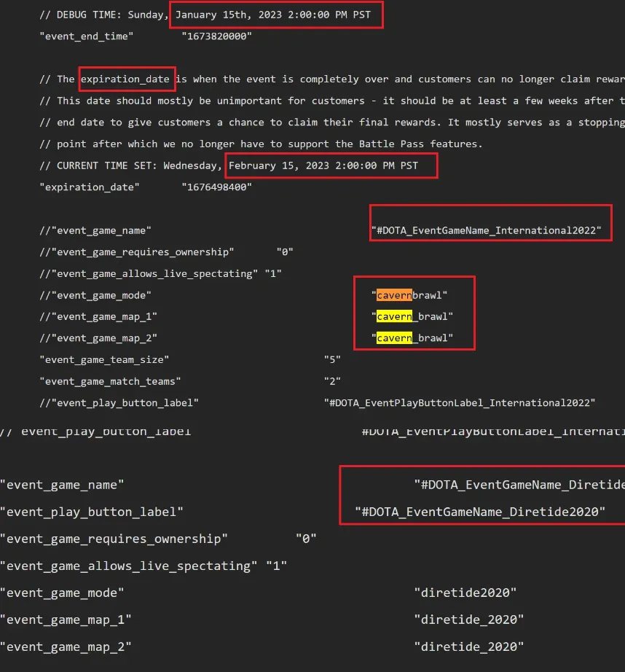Image resolution: width=625 pixels, height=672 pixels.
Task: Select the timestamp value "1676498400"
Action: click(x=217, y=187)
